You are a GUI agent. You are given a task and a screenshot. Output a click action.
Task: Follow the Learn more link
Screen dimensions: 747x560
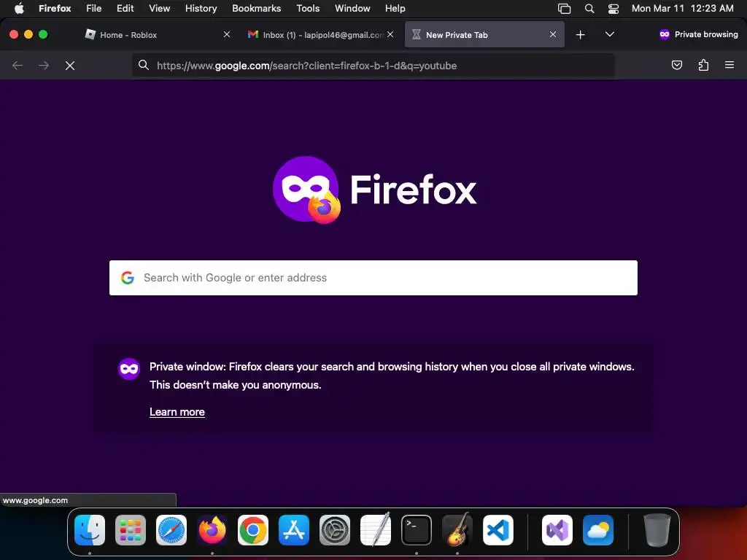click(x=177, y=412)
